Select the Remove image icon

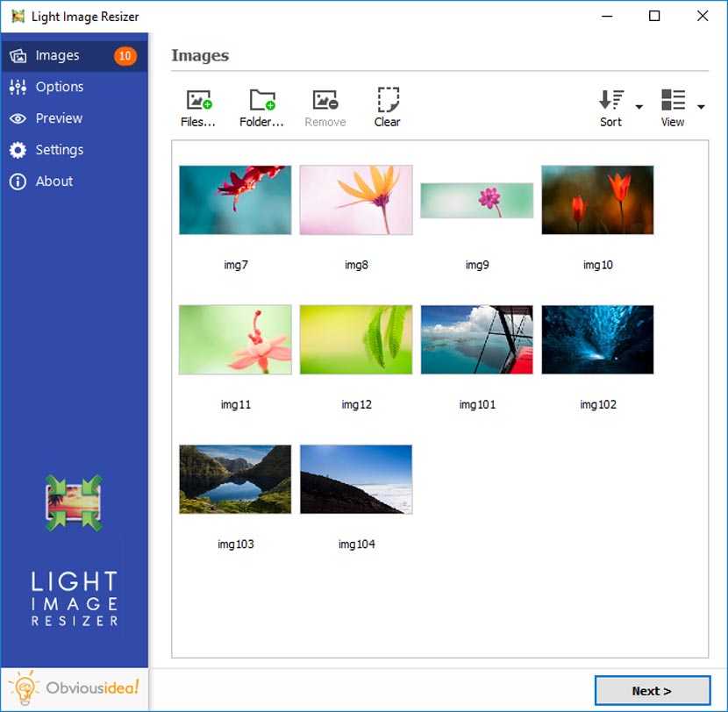(x=325, y=103)
